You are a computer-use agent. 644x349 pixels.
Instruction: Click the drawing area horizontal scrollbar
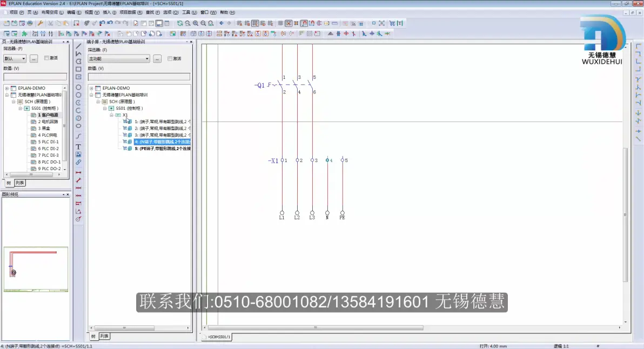(x=316, y=327)
